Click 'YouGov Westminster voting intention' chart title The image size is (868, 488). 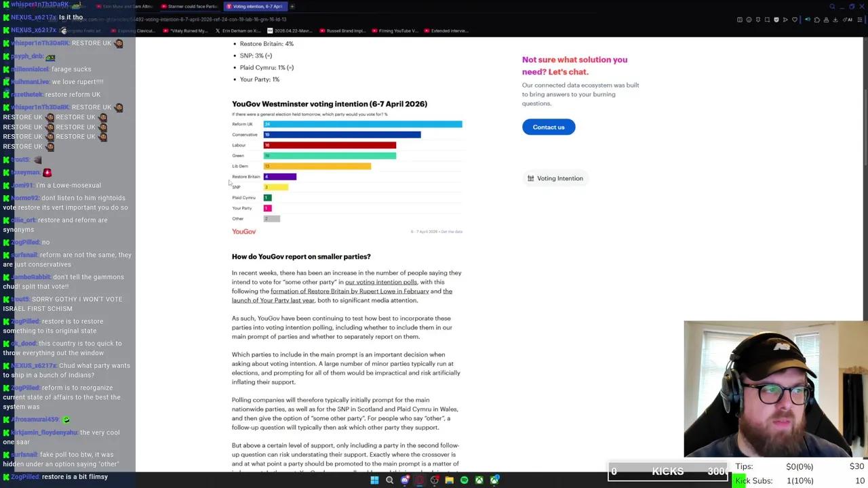[330, 104]
